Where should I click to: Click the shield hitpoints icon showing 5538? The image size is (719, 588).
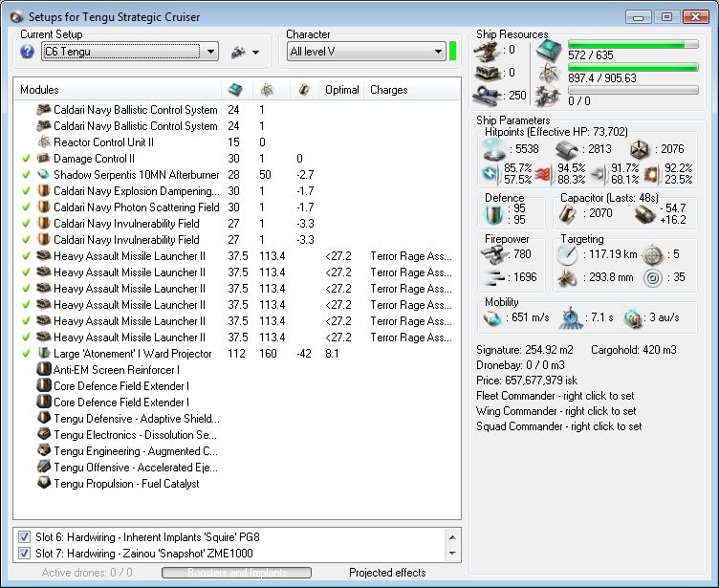pos(494,149)
